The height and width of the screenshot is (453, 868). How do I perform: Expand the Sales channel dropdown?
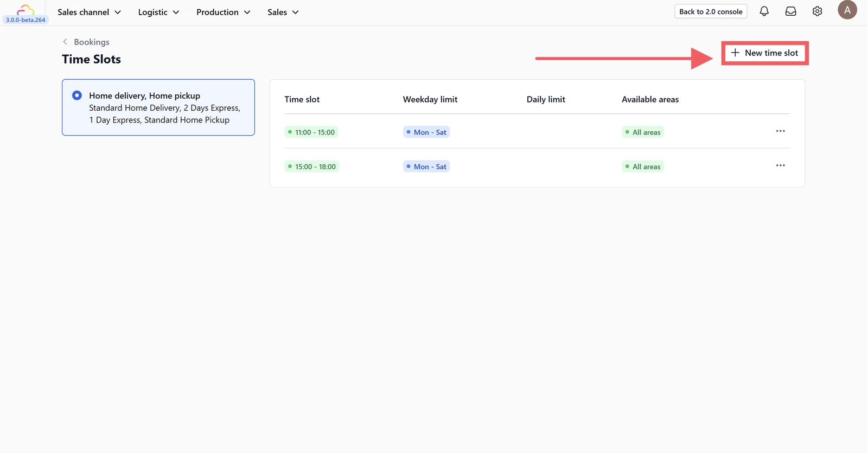pos(89,12)
